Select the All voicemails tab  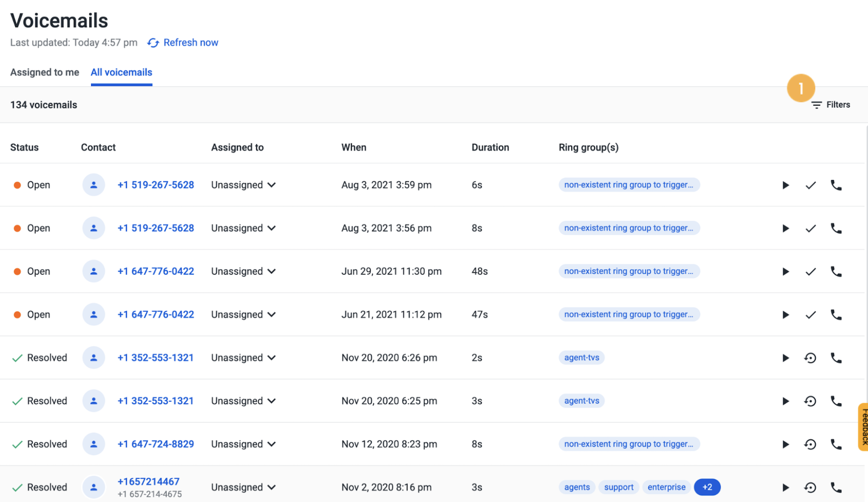pos(122,72)
